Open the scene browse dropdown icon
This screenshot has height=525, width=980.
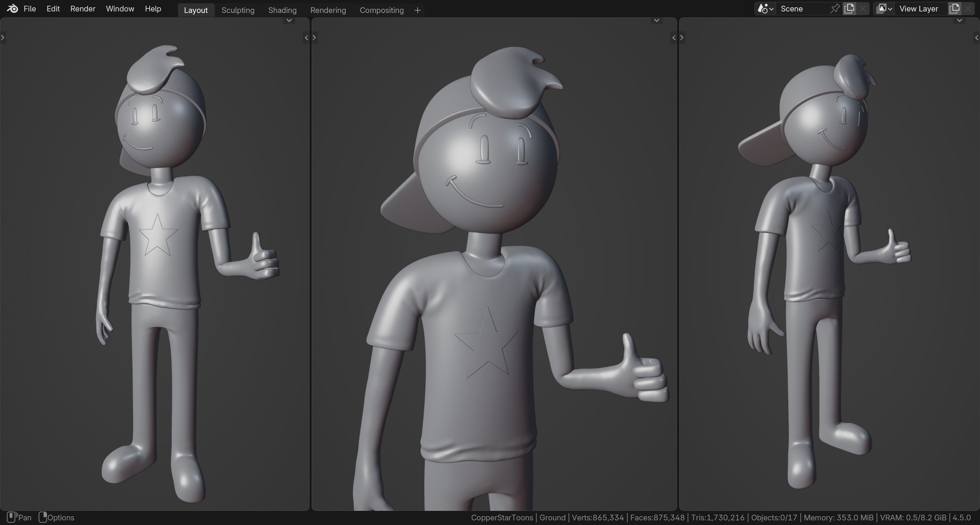click(766, 9)
